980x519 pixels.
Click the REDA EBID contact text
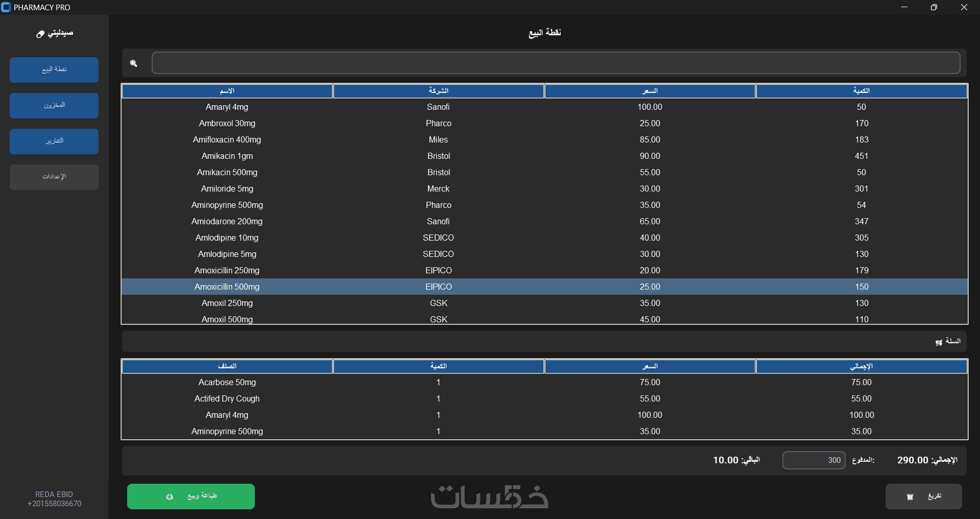(x=54, y=494)
